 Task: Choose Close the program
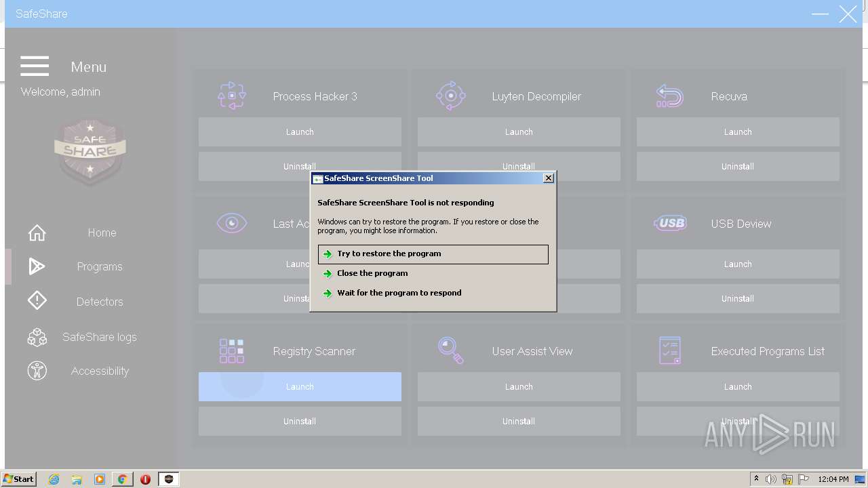click(x=433, y=274)
